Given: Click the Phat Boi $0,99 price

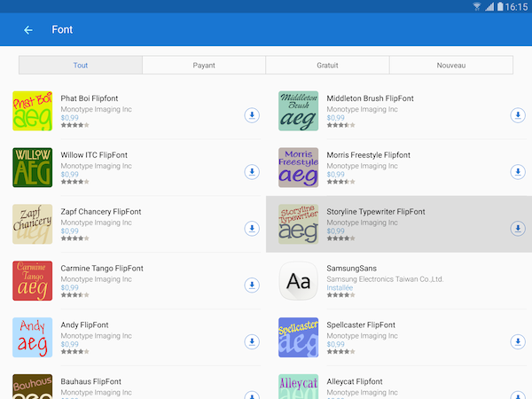Looking at the screenshot, I should (69, 118).
